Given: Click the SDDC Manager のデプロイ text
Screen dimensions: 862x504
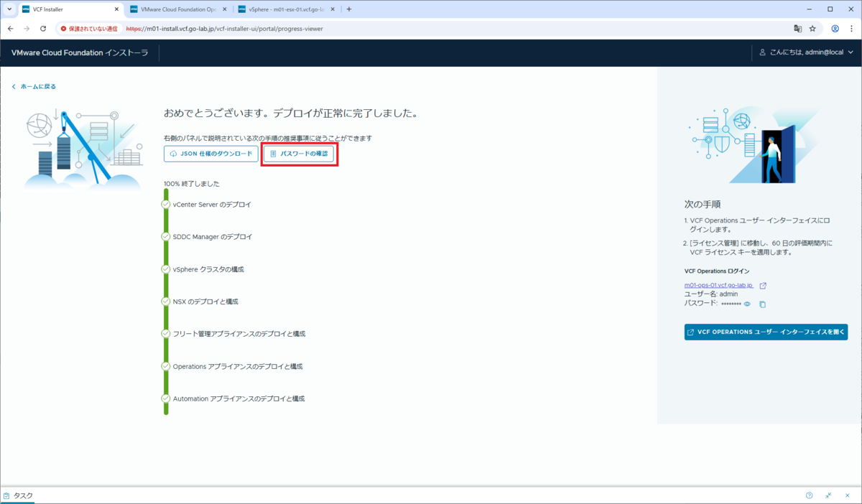Looking at the screenshot, I should point(213,237).
